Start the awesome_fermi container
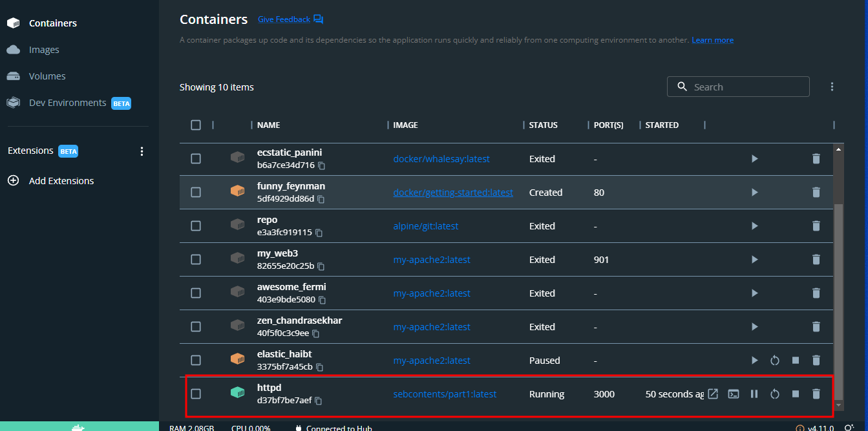The height and width of the screenshot is (431, 868). pos(754,293)
